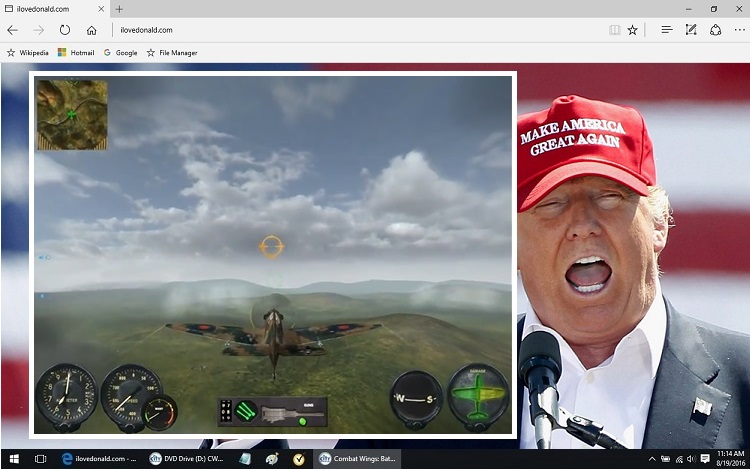Open a new tab with the plus button

(119, 9)
